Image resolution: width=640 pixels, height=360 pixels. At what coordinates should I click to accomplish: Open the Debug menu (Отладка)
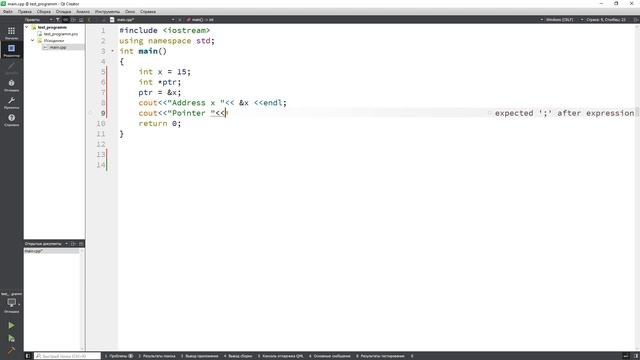[x=63, y=12]
